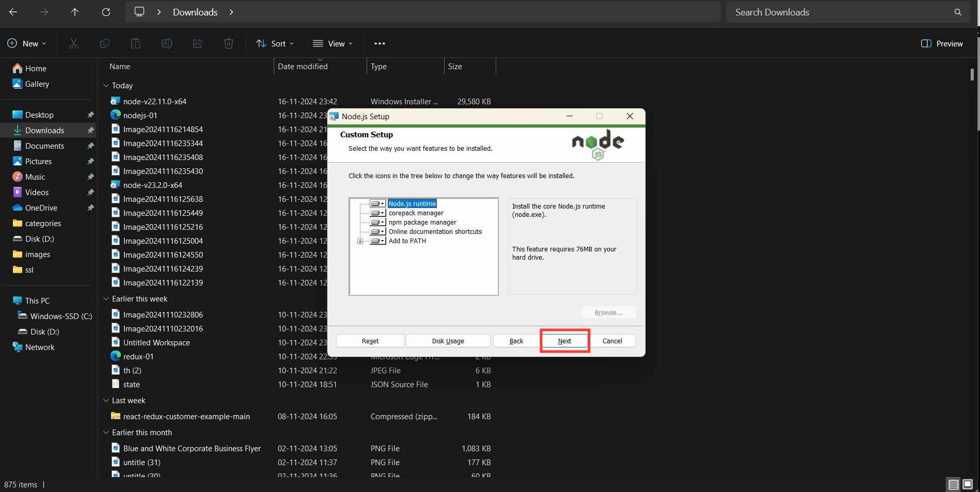Select Node.js runtime tree item

click(413, 203)
